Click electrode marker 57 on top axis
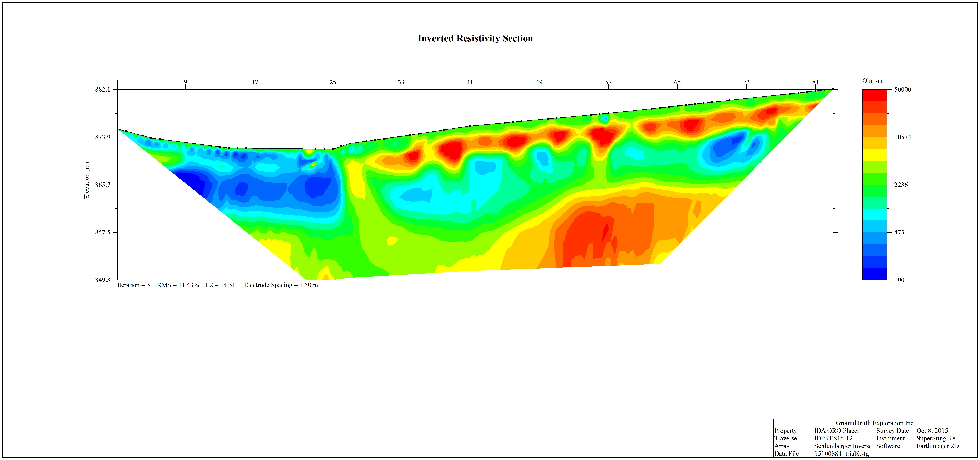The image size is (980, 460). (x=608, y=82)
